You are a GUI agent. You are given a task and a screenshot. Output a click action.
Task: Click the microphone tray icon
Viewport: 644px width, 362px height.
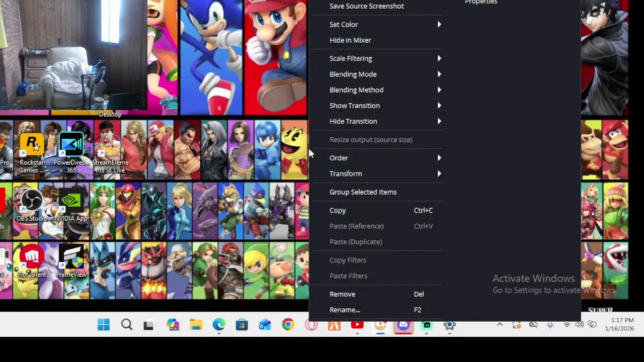pos(550,325)
